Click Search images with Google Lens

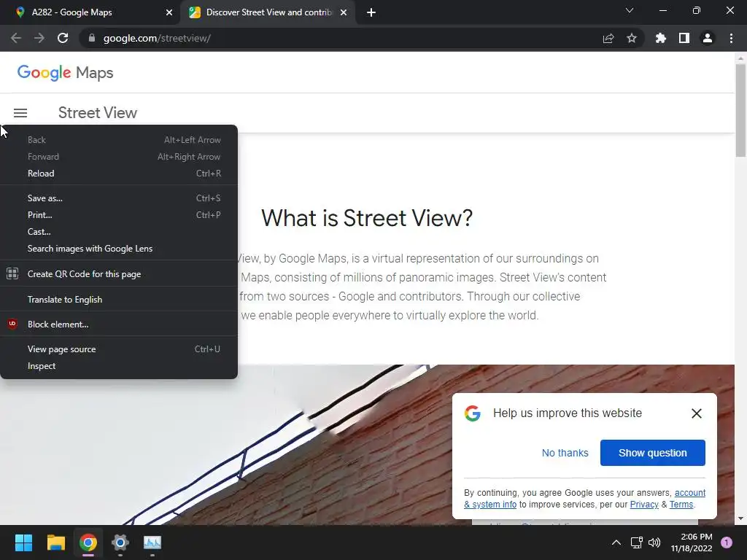pyautogui.click(x=119, y=249)
